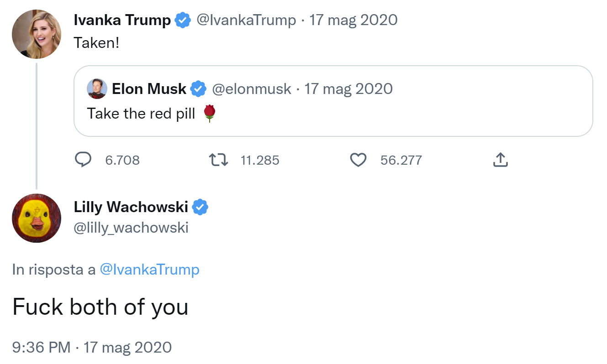Open the Lilly Wachowski display name

(x=131, y=207)
